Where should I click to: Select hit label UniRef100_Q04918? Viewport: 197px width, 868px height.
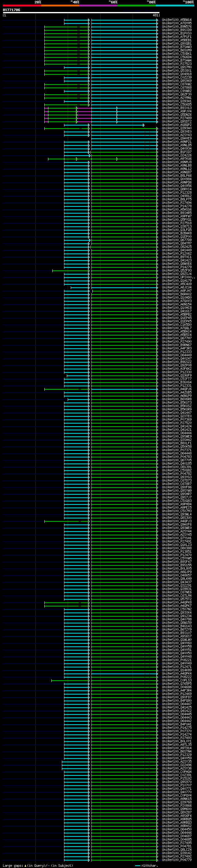click(177, 74)
